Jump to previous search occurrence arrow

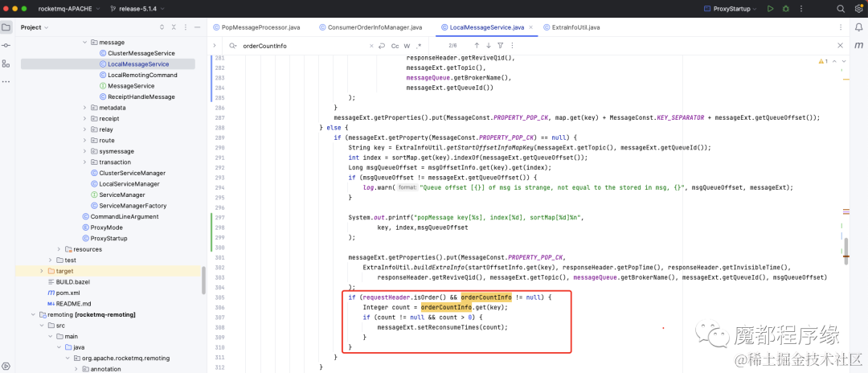coord(477,45)
